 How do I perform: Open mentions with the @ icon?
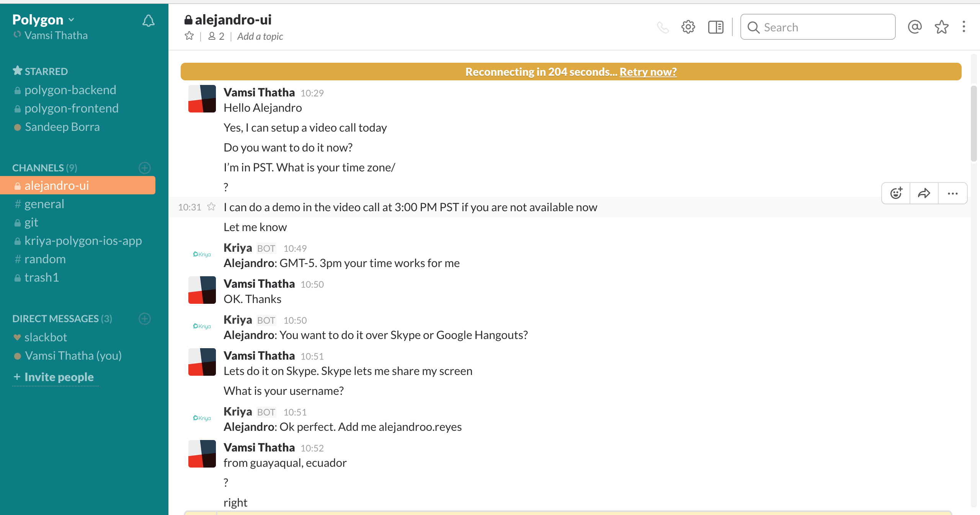pyautogui.click(x=915, y=27)
